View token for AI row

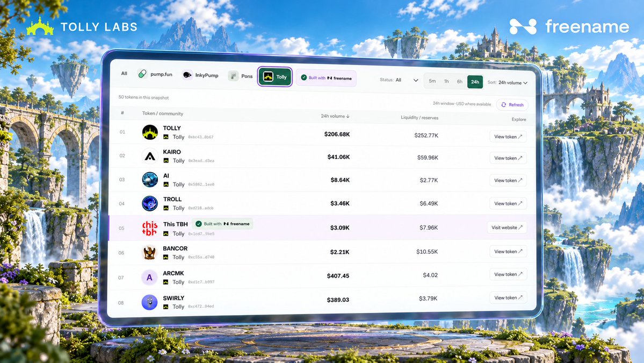(x=508, y=181)
